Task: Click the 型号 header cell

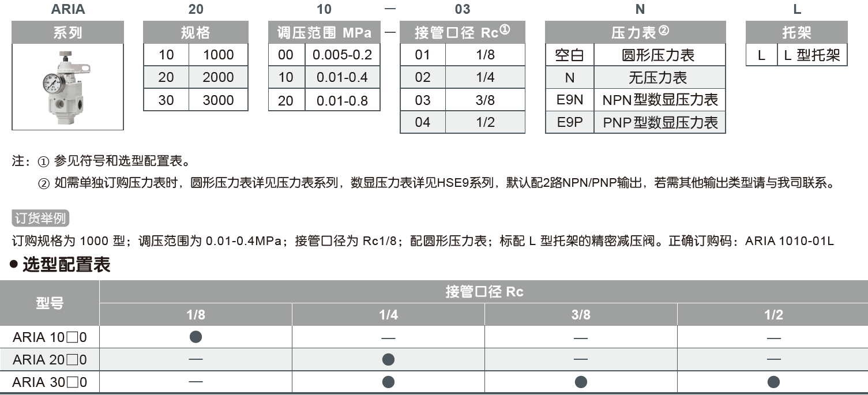Action: click(x=50, y=303)
